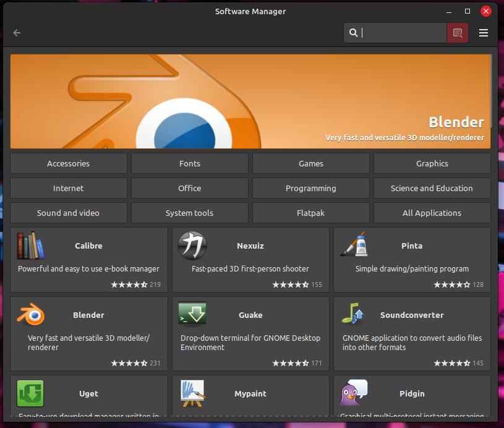Minimize the Software Manager window
This screenshot has height=428, width=504.
(449, 12)
